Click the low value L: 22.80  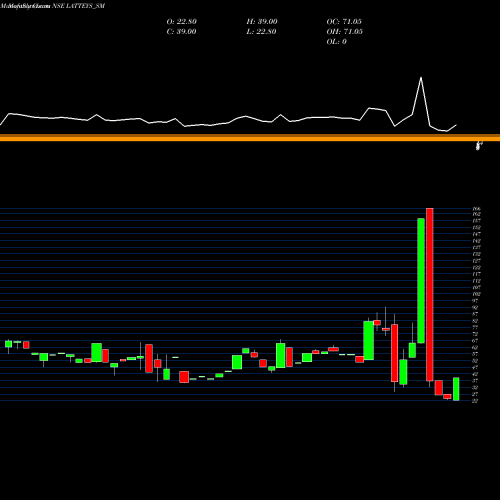click(261, 32)
